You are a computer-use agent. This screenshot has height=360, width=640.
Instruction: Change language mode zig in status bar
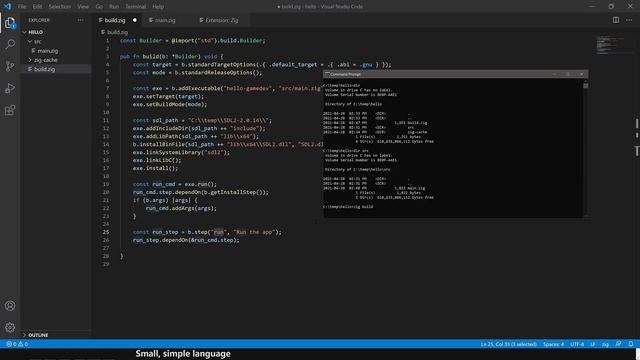605,344
